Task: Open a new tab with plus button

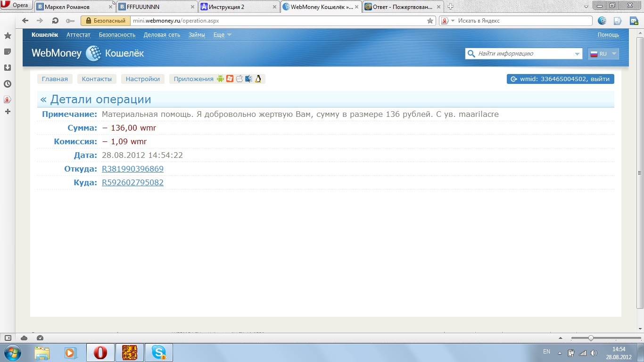Action: [450, 7]
